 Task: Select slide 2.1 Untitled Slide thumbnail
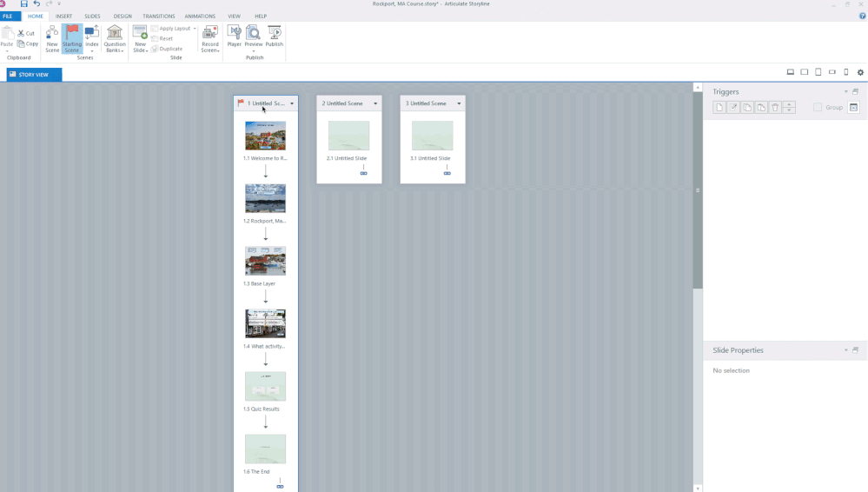point(348,136)
